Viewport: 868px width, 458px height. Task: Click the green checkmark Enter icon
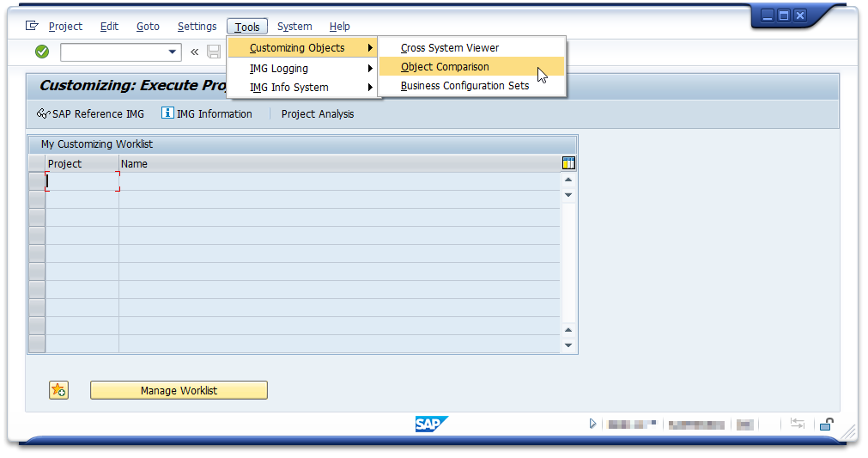(x=42, y=52)
